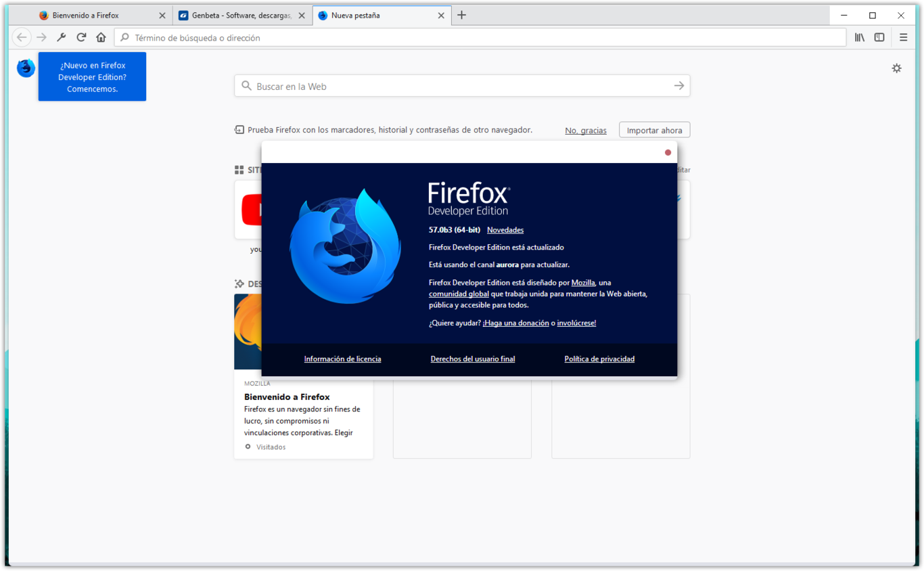This screenshot has width=924, height=571.
Task: Open a new tab with plus button
Action: [462, 15]
